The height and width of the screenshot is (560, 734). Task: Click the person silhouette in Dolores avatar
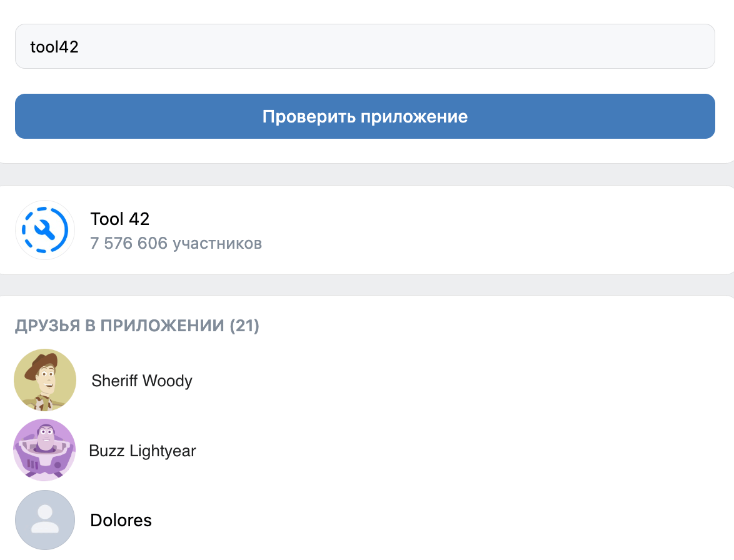[x=45, y=519]
